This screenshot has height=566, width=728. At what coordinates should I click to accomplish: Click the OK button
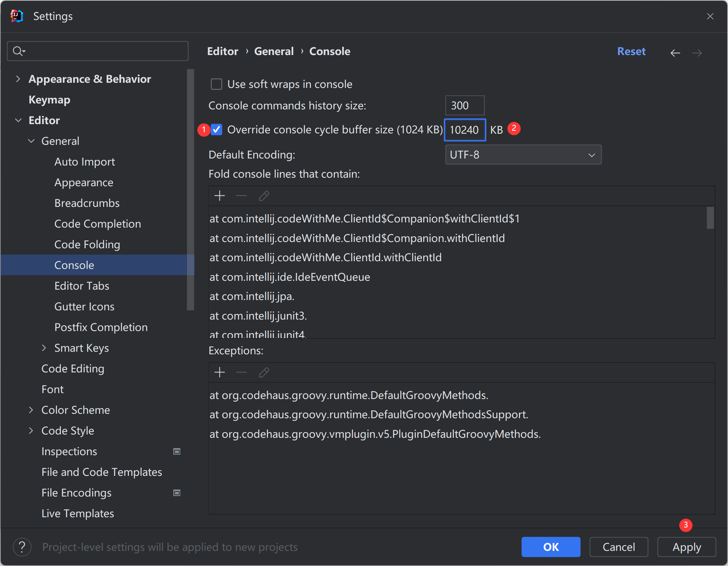coord(551,547)
